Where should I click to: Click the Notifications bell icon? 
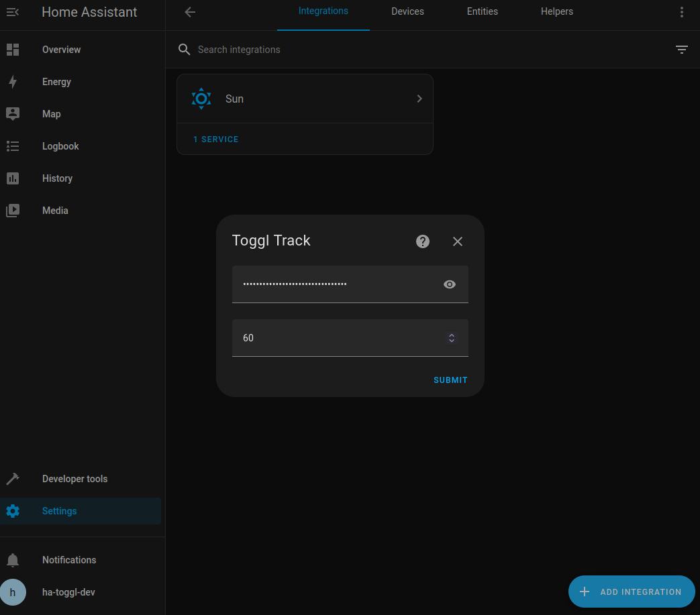coord(13,560)
